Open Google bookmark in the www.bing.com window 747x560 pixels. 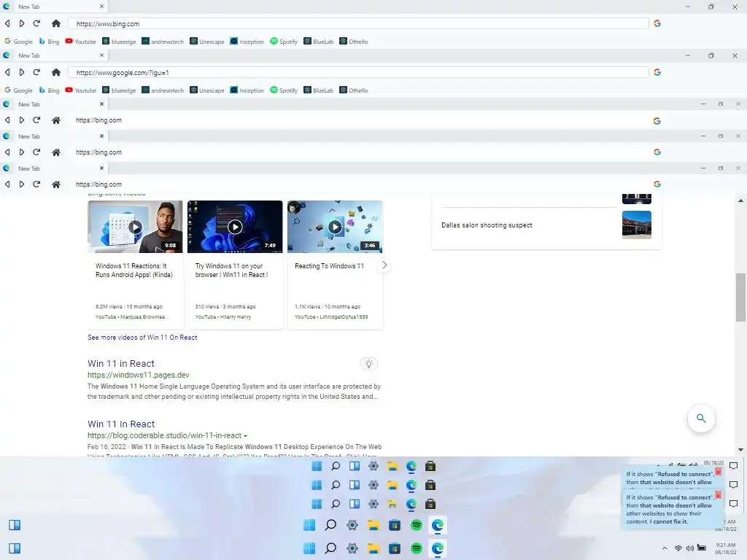[18, 42]
